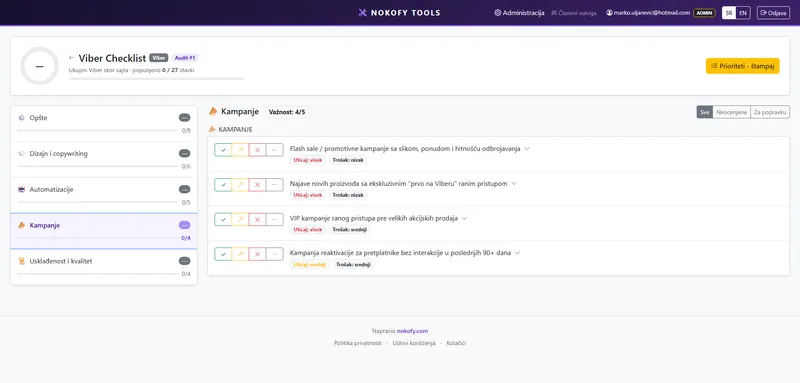This screenshot has height=383, width=800.
Task: Expand Najave novih proizvoda details chevron
Action: tap(514, 184)
